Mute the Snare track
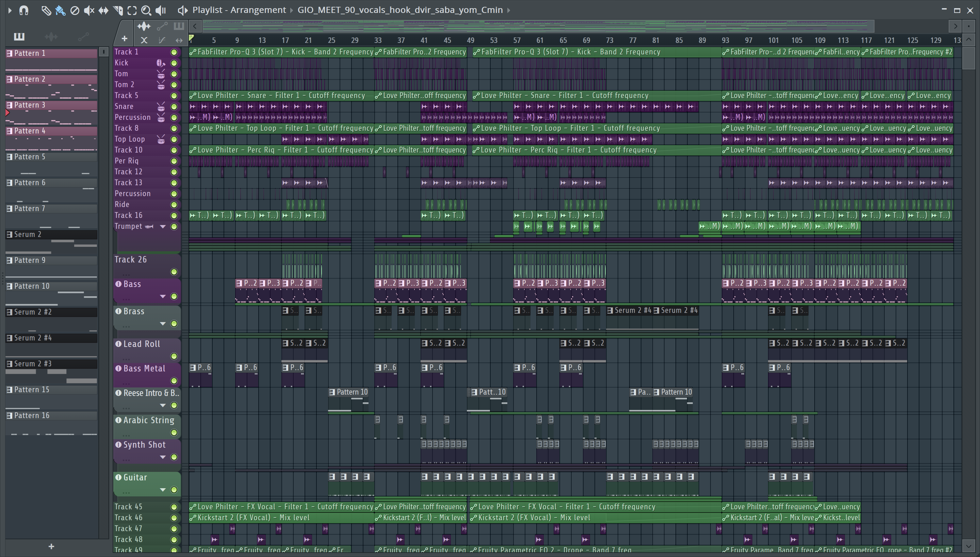980x557 pixels. tap(174, 107)
